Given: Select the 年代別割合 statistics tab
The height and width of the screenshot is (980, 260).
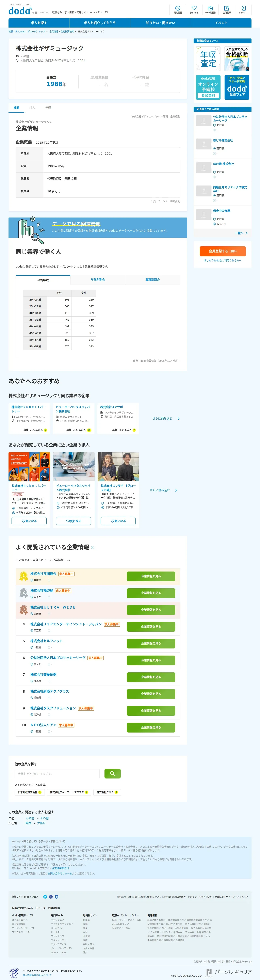Looking at the screenshot, I should pyautogui.click(x=98, y=280).
